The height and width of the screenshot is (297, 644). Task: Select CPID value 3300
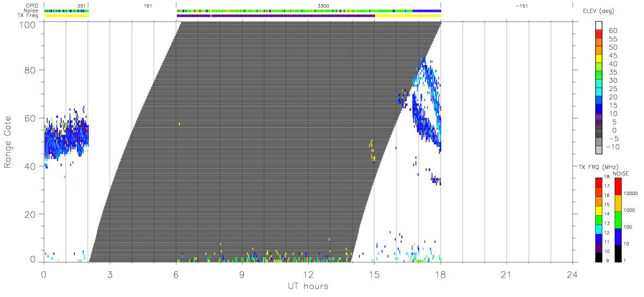pos(324,5)
